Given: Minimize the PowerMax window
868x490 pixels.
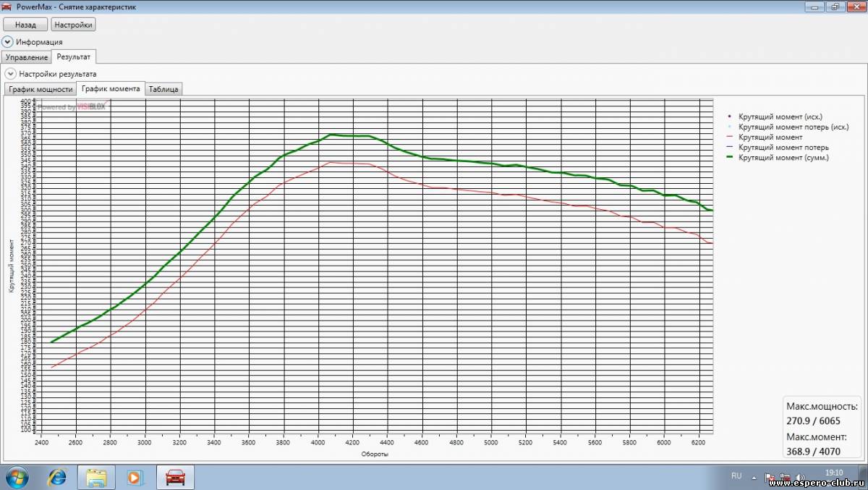Looking at the screenshot, I should [814, 7].
